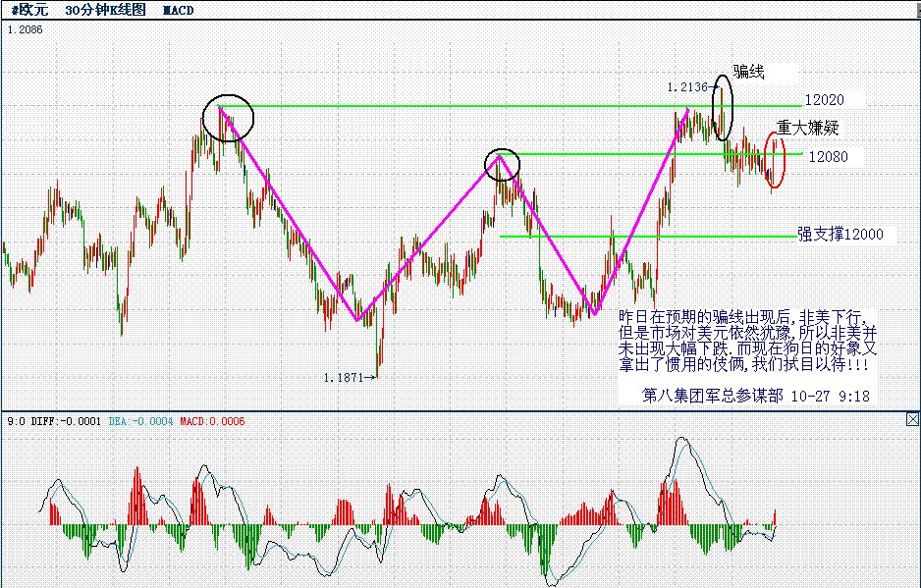Click the 强支撑12000 support label
Viewport: 921px width, 588px height.
click(x=840, y=234)
